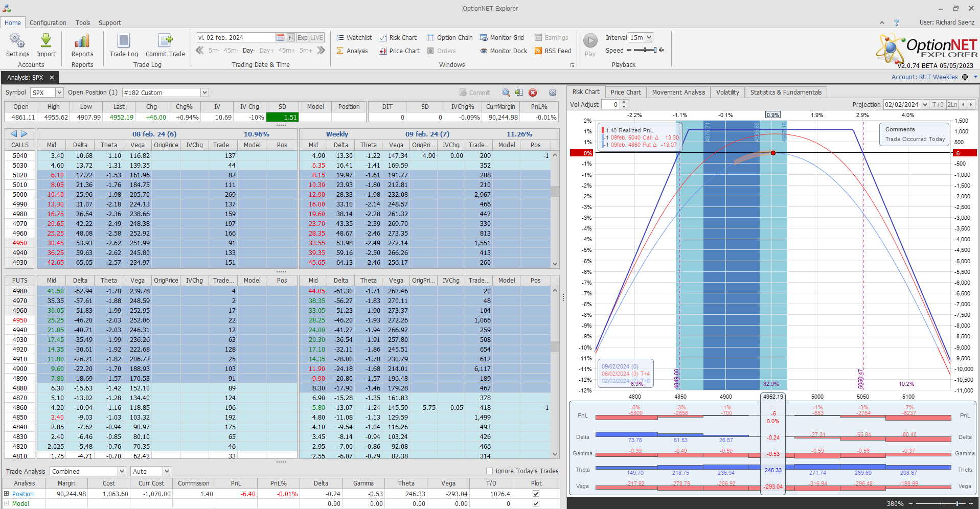Open the Symbol SPX dropdown

(59, 92)
